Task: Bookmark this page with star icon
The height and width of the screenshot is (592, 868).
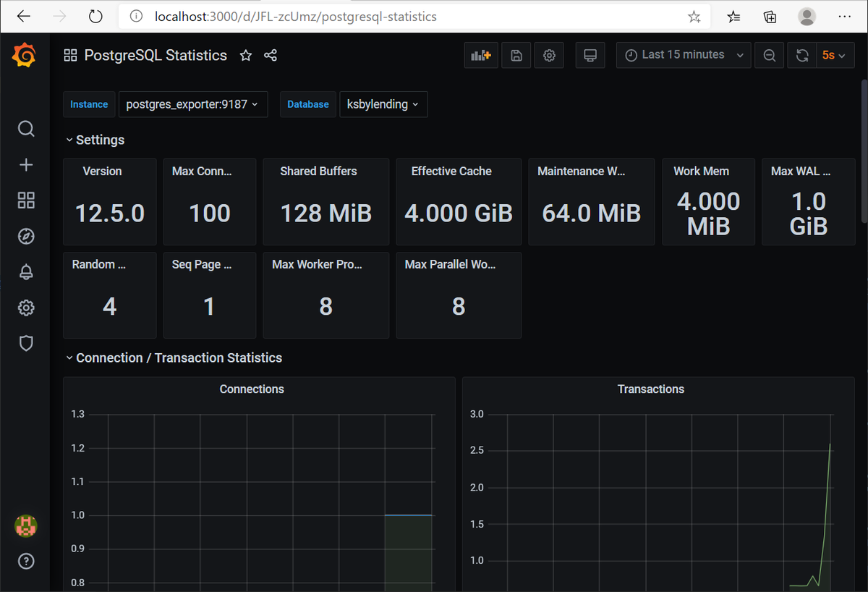Action: pyautogui.click(x=694, y=17)
